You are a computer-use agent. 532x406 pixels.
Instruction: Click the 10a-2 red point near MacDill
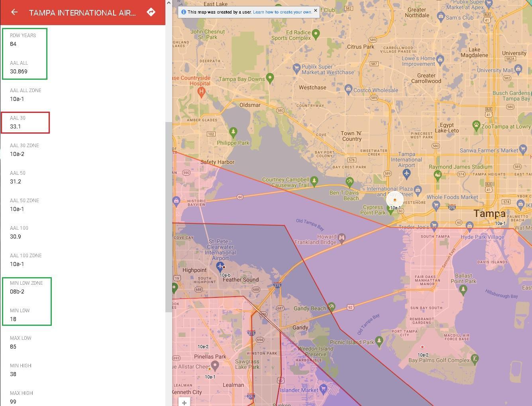(422, 347)
